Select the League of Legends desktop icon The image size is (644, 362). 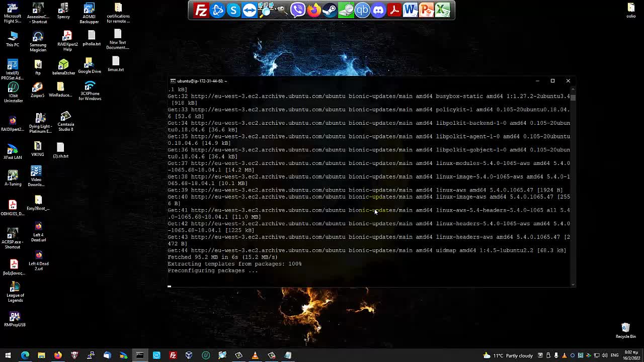[15, 293]
